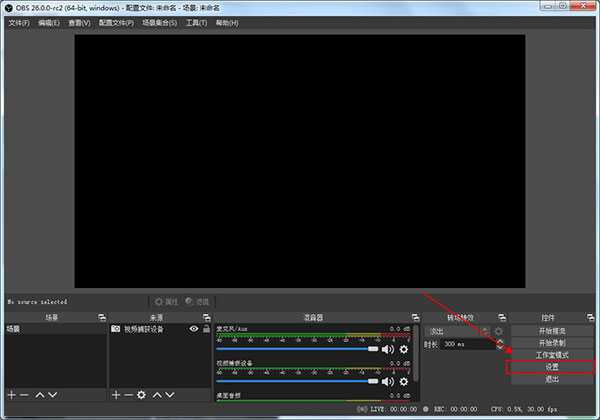This screenshot has width=600, height=420.
Task: Open the 淡出 transition dropdown
Action: click(456, 330)
